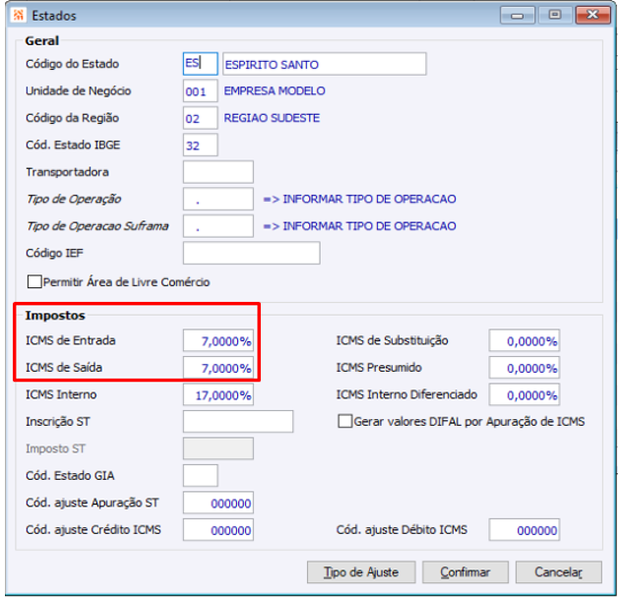Edit the Cód. ajuste Apuração ST field
620x599 pixels.
[x=218, y=503]
